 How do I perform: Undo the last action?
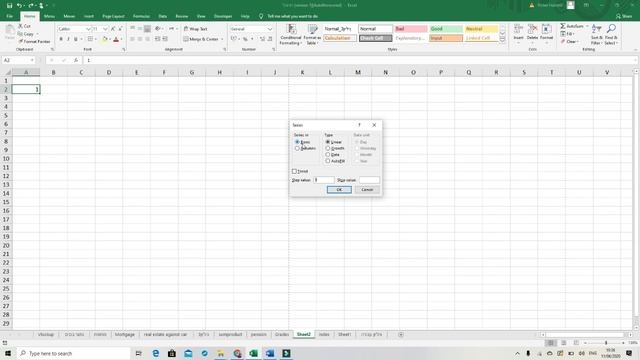point(19,5)
